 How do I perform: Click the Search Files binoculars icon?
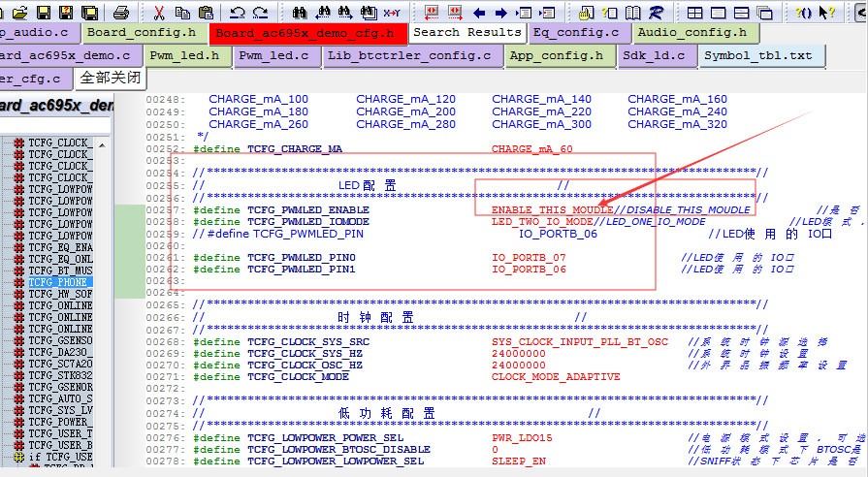[369, 13]
